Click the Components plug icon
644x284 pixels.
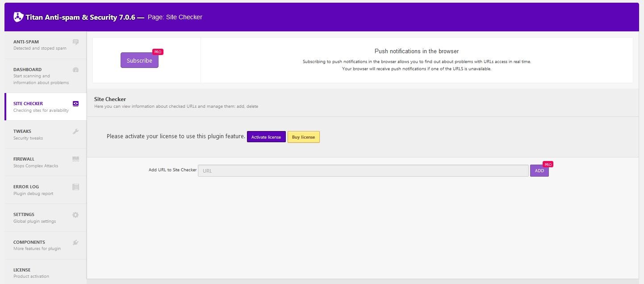[75, 242]
